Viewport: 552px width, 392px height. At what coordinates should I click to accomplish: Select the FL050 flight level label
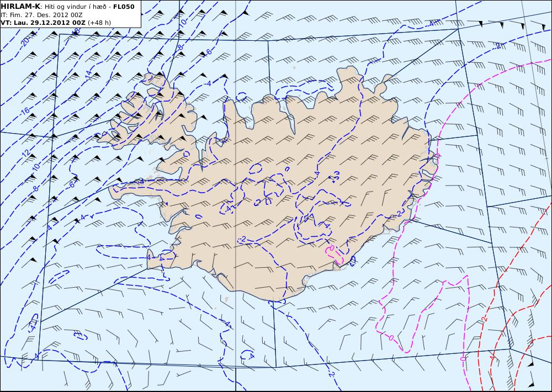[x=124, y=7]
